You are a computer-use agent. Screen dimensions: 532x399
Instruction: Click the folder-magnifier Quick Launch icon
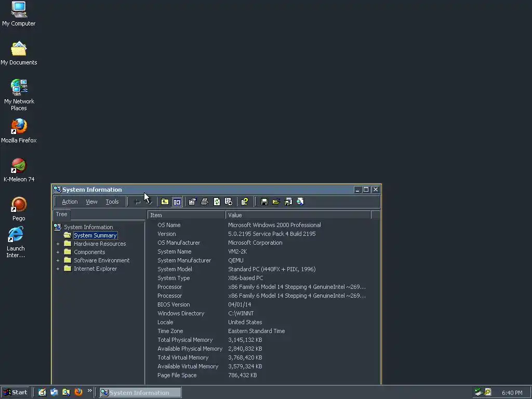66,392
